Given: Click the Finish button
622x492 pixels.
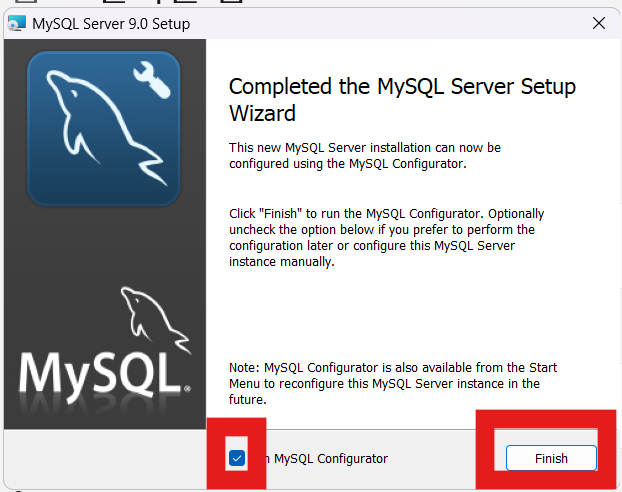Looking at the screenshot, I should pos(551,458).
